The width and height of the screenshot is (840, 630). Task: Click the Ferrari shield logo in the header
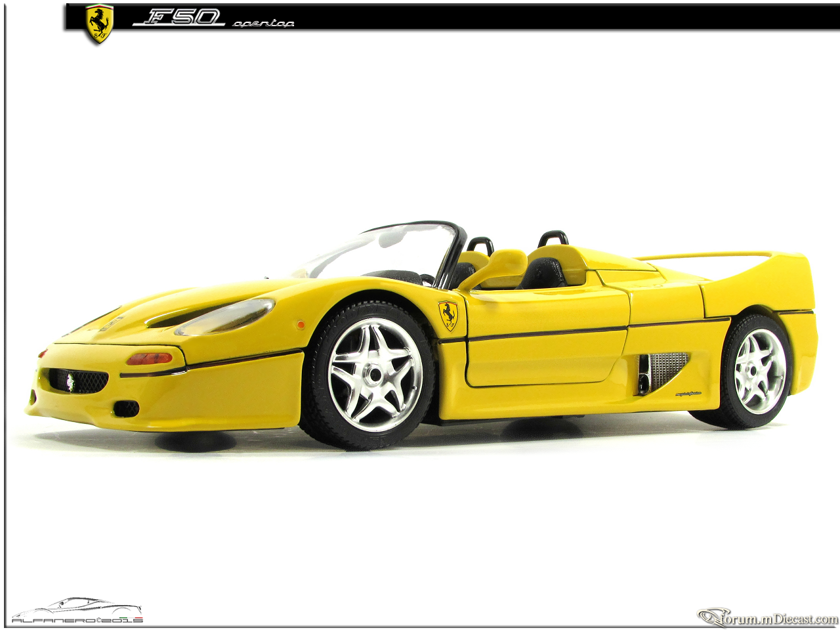pyautogui.click(x=100, y=24)
